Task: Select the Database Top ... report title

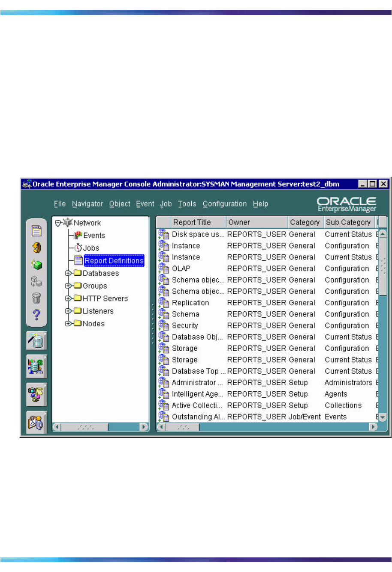Action: click(199, 371)
